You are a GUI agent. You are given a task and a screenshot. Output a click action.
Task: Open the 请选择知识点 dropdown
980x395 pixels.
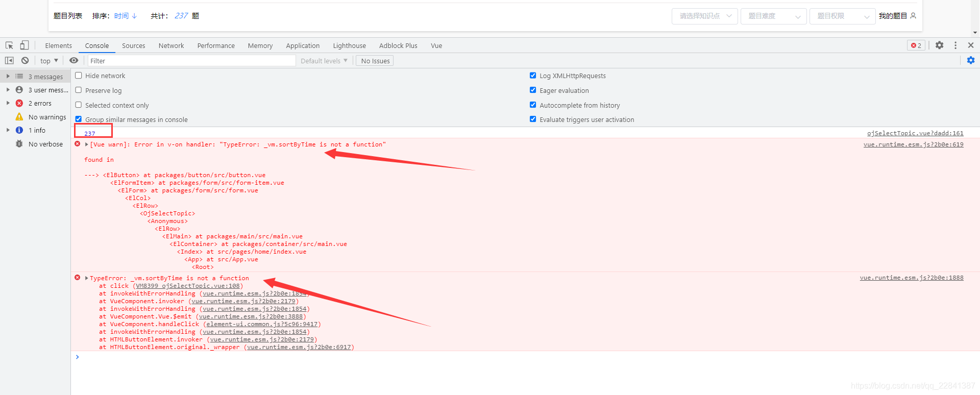pos(705,16)
